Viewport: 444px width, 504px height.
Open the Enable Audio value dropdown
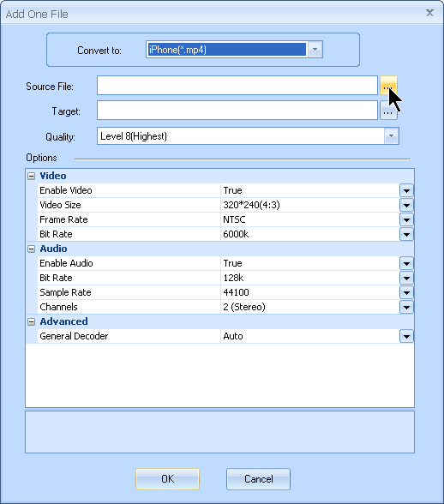(x=406, y=264)
